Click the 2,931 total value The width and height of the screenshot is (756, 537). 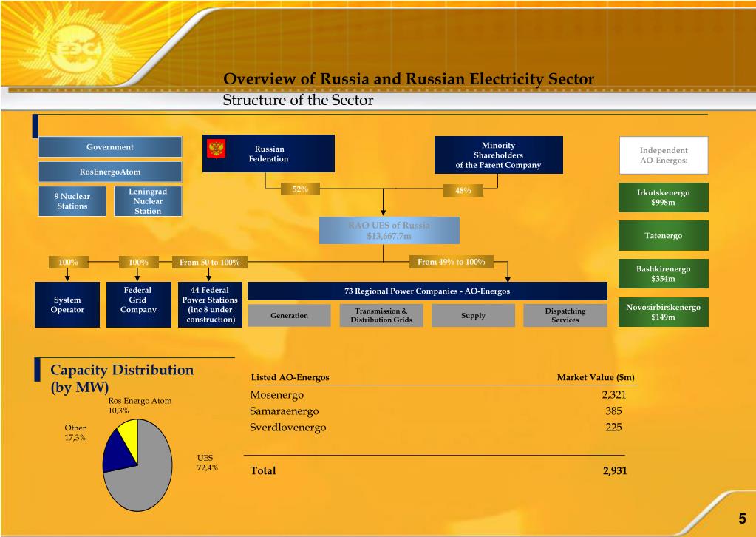point(615,470)
